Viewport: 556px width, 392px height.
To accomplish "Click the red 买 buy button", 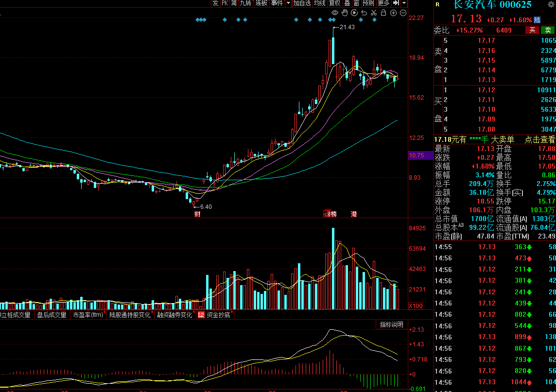I will [x=532, y=30].
